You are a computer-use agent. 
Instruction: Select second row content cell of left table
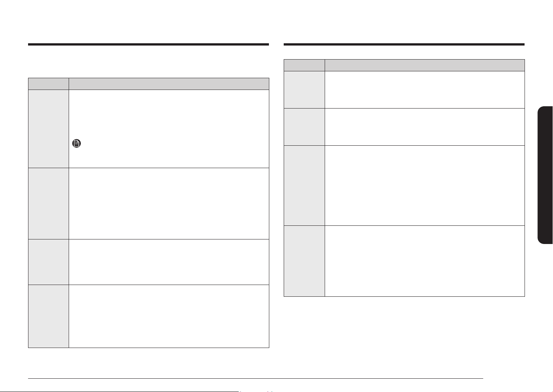click(x=169, y=203)
